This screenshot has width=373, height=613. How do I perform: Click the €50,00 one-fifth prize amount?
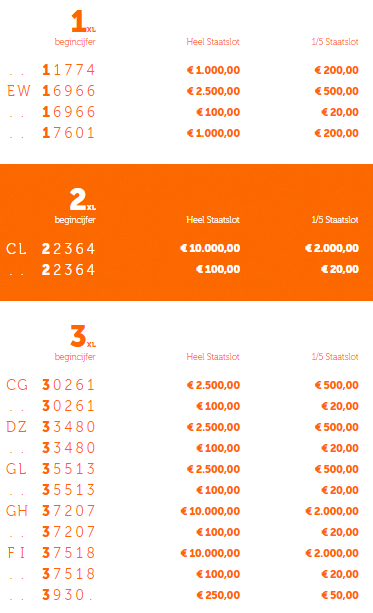click(x=340, y=595)
